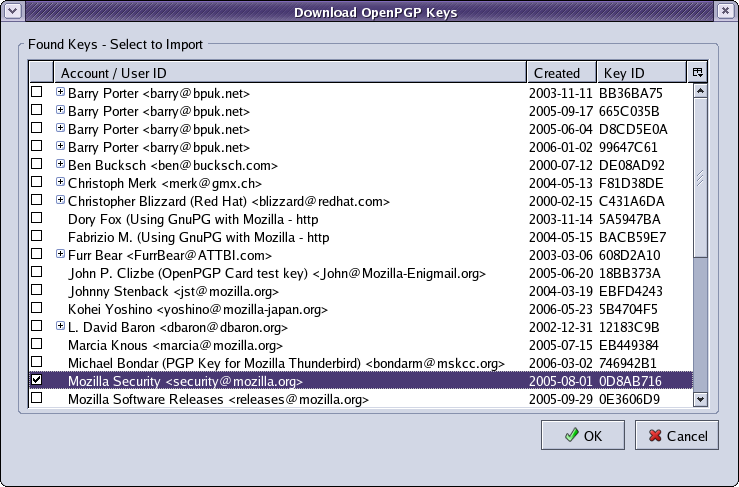Check the box for Barry Porter key D8CD5E0A
Viewport: 739px width, 487px height.
tap(36, 127)
